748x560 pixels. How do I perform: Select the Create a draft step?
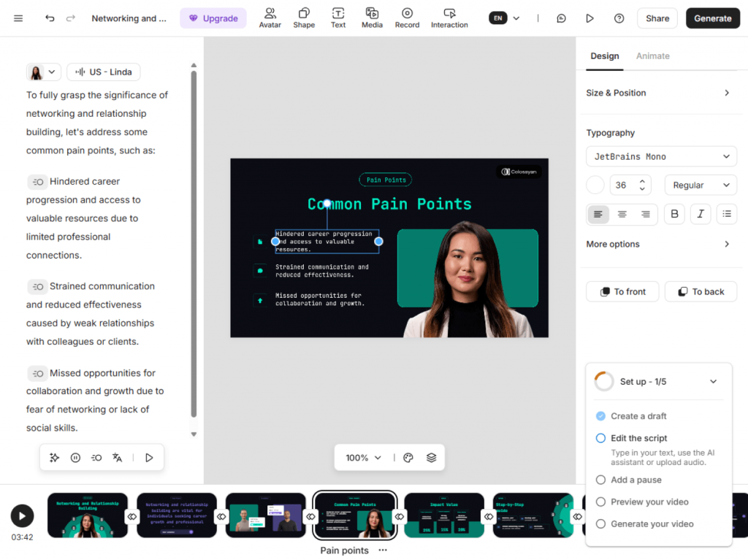(x=638, y=416)
